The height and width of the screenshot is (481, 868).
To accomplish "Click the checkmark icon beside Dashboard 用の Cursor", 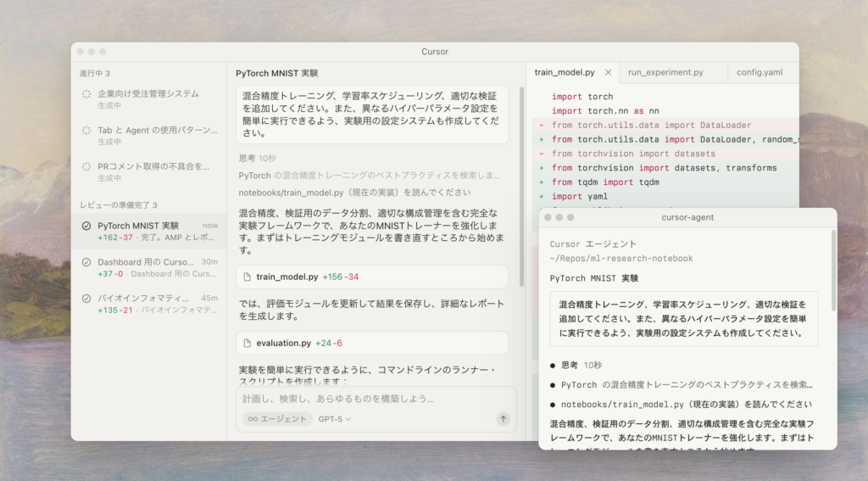I will click(x=86, y=262).
